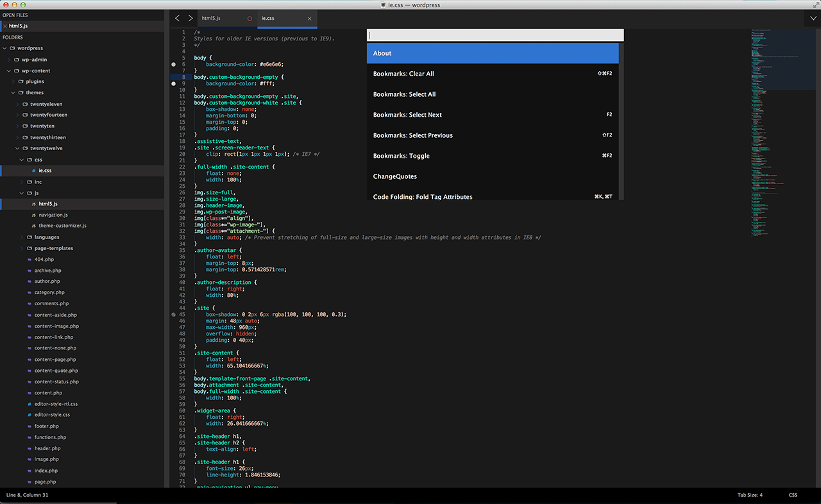Click the bookmark marker in the gutter near line 6
Screen dimensions: 821x504
(173, 64)
